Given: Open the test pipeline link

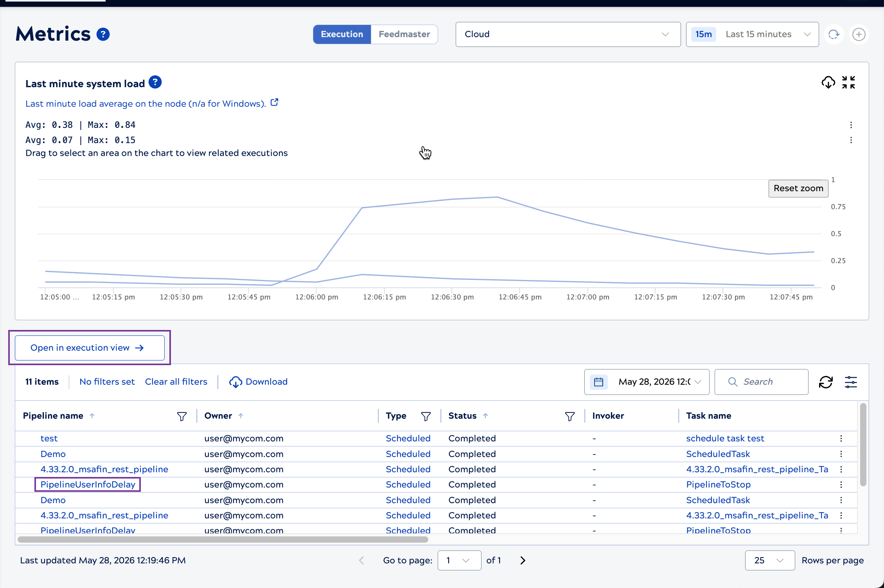Looking at the screenshot, I should [x=49, y=439].
